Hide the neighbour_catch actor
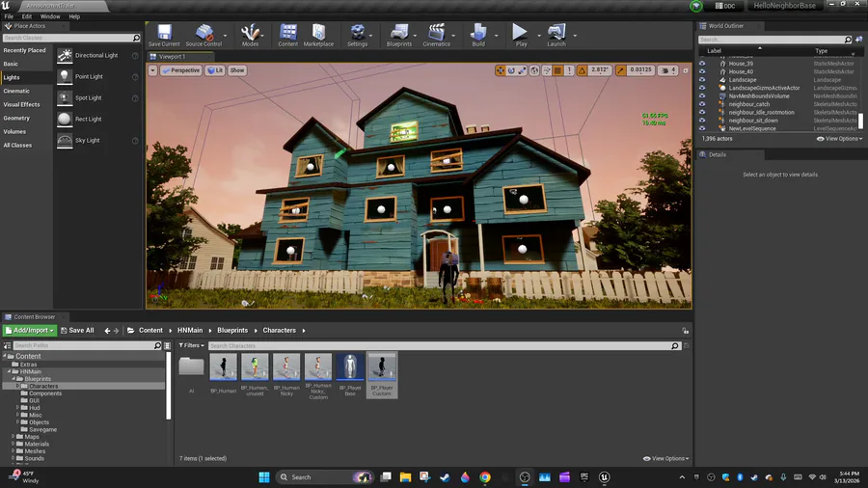The height and width of the screenshot is (488, 868). 702,104
